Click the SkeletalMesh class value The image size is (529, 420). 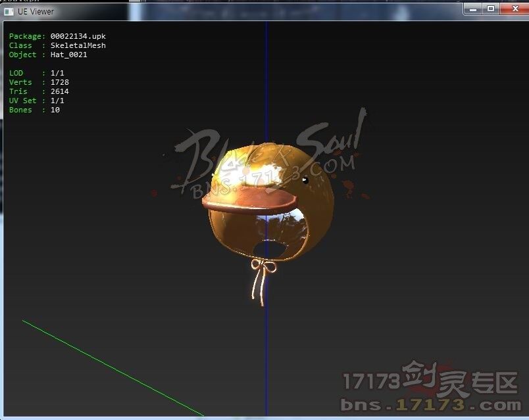[78, 45]
